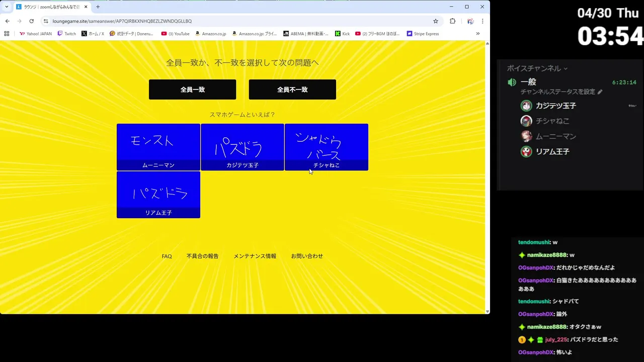The height and width of the screenshot is (362, 644).
Task: Click the site information icon in the address bar
Action: click(46, 21)
